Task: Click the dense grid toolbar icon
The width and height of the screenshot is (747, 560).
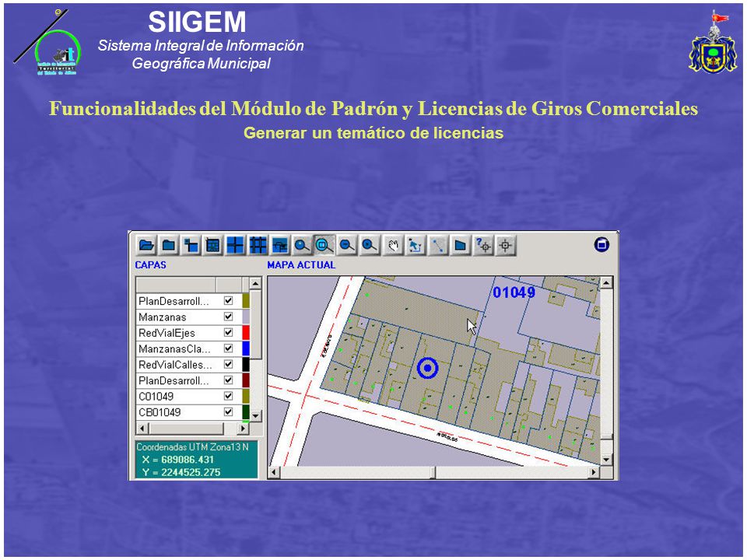Action: (258, 246)
